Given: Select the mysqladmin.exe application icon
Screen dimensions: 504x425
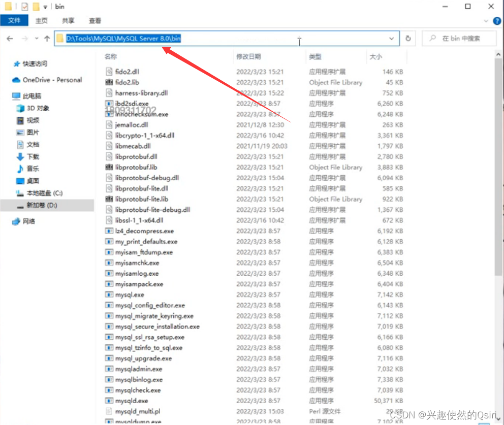Looking at the screenshot, I should coord(109,369).
